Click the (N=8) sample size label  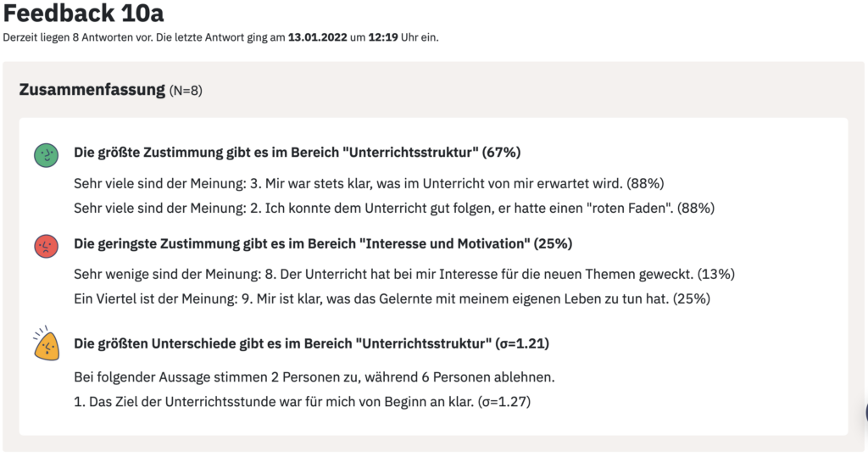click(x=186, y=90)
